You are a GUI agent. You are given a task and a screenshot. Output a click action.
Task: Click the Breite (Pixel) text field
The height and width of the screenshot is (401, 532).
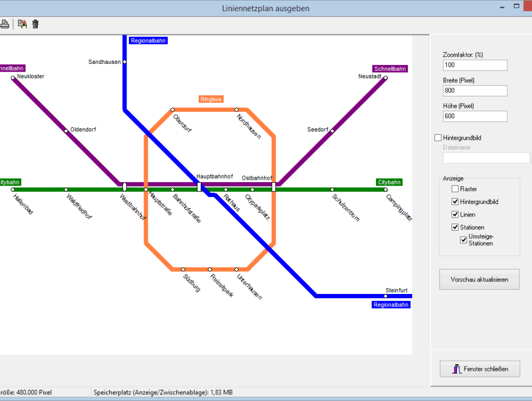tap(475, 90)
